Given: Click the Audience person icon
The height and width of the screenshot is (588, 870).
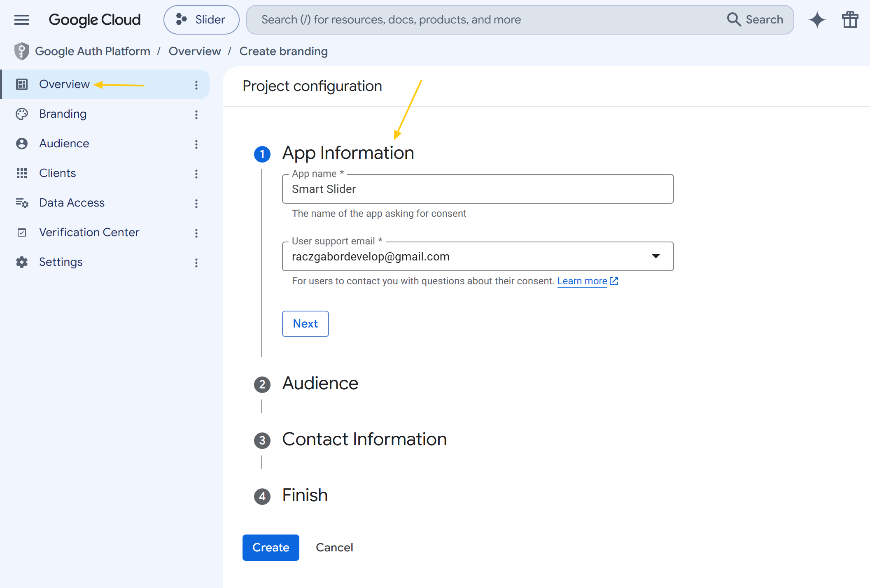Looking at the screenshot, I should click(22, 144).
